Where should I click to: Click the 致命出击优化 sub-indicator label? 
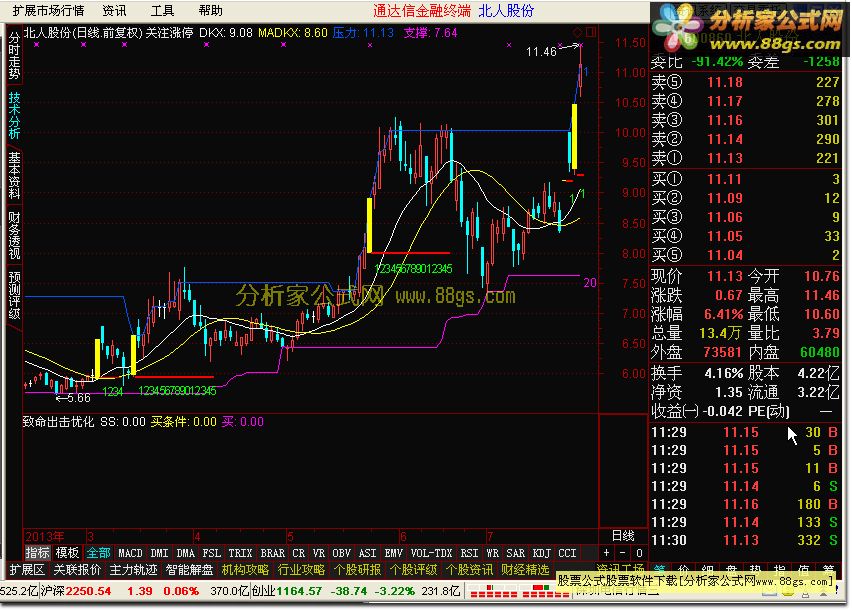[58, 422]
